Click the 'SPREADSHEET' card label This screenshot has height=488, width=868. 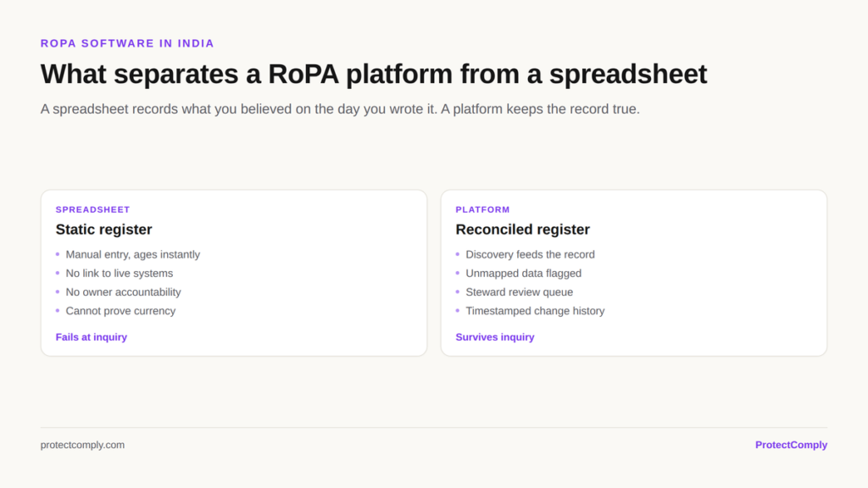92,210
